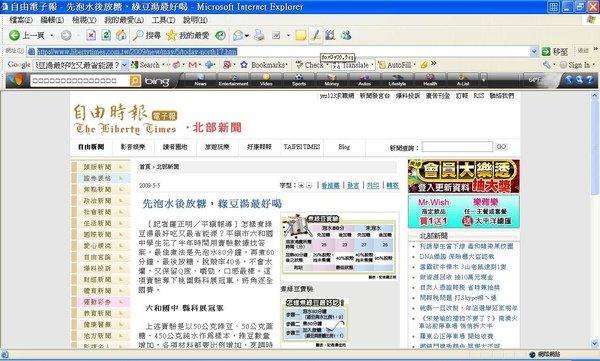Open the Back button history dropdown arrow
The image size is (600, 361).
52,36
